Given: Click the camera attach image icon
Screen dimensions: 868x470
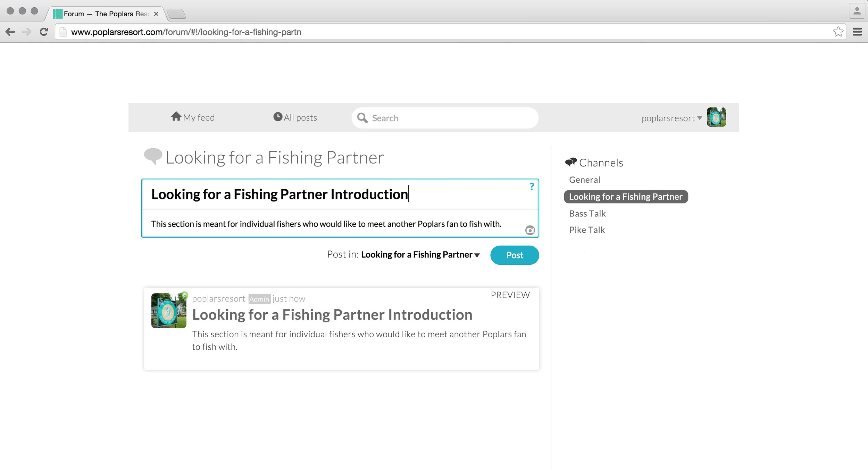Looking at the screenshot, I should (530, 230).
